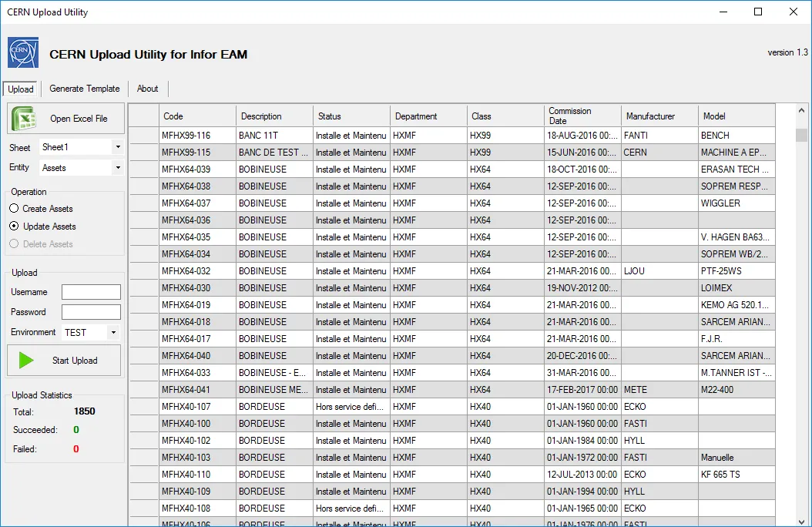Image resolution: width=812 pixels, height=527 pixels.
Task: Click the Department column header
Action: [x=429, y=116]
